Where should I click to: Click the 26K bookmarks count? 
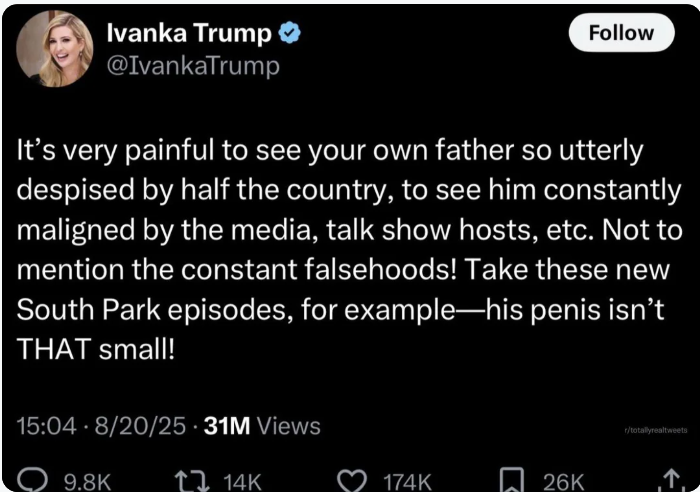(x=563, y=483)
